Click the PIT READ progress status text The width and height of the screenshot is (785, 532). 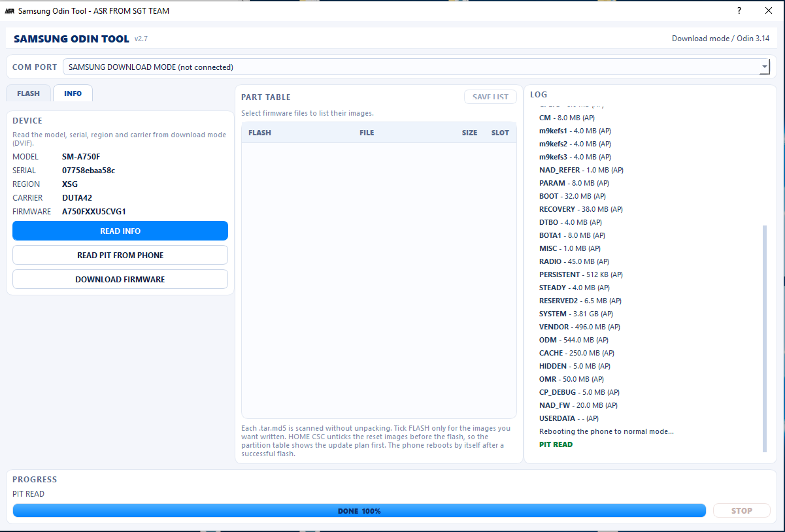[28, 494]
